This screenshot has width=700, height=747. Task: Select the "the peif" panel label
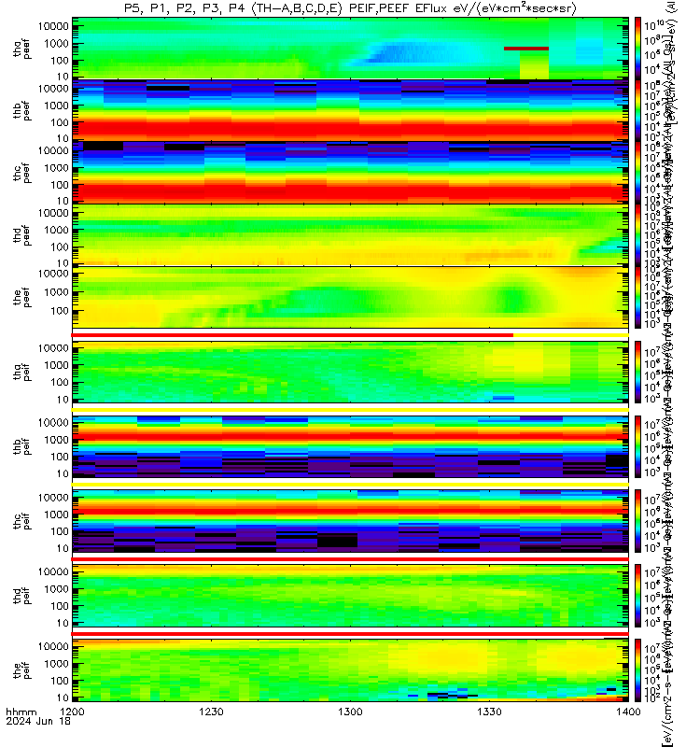coord(21,670)
